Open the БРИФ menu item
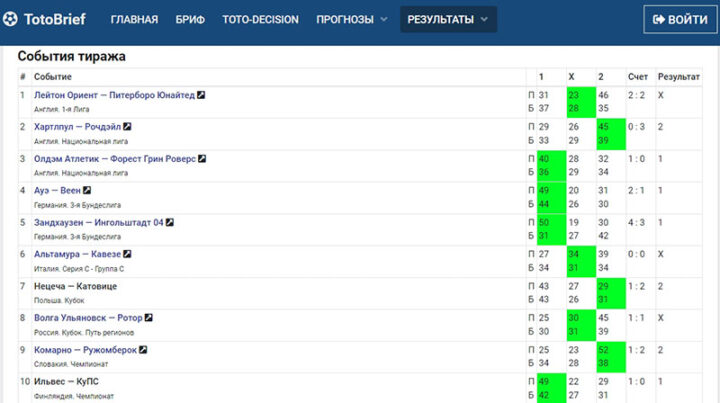This screenshot has height=403, width=720. pos(190,19)
